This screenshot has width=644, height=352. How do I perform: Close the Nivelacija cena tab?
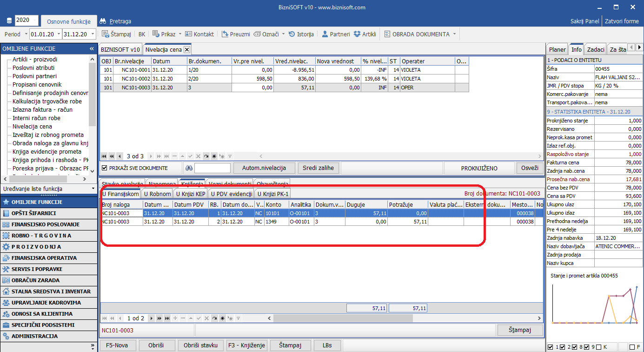click(187, 49)
